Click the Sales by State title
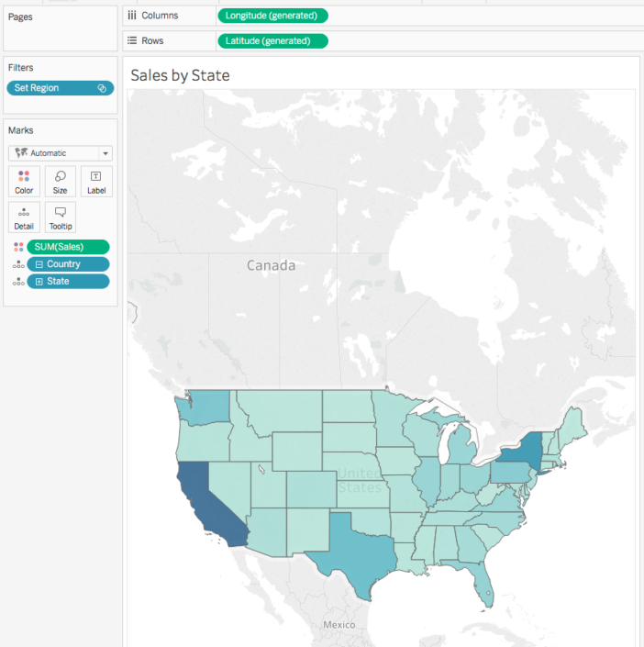Viewport: 644px width, 647px height. pos(180,75)
